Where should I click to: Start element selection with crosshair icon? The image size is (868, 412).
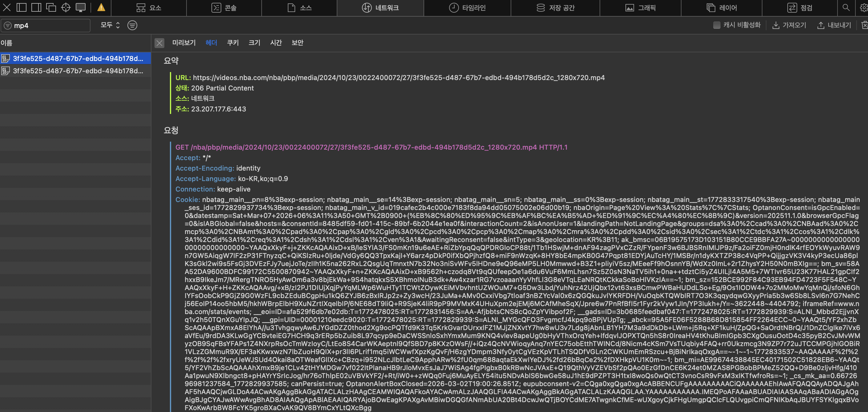click(66, 7)
